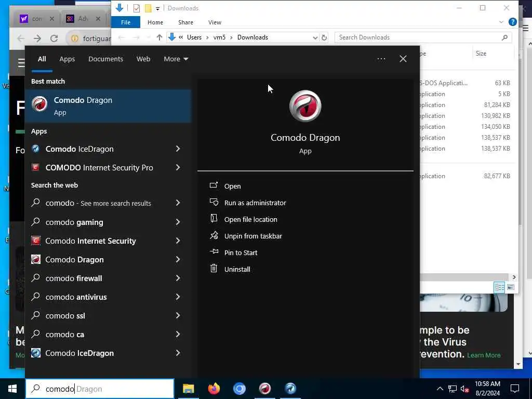Screen dimensions: 532x399
Task: Select the All search filter tab
Action: click(x=42, y=59)
